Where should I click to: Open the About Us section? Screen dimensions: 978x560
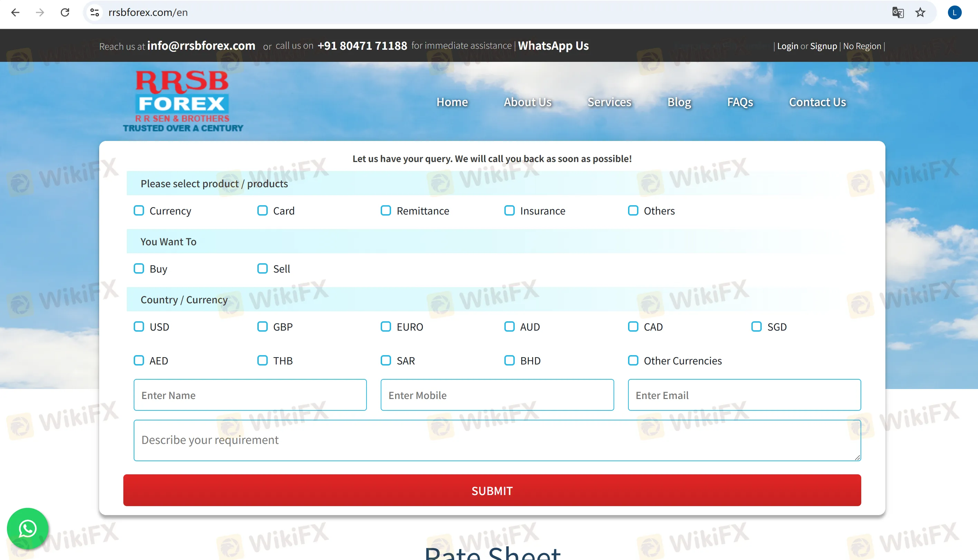tap(527, 102)
